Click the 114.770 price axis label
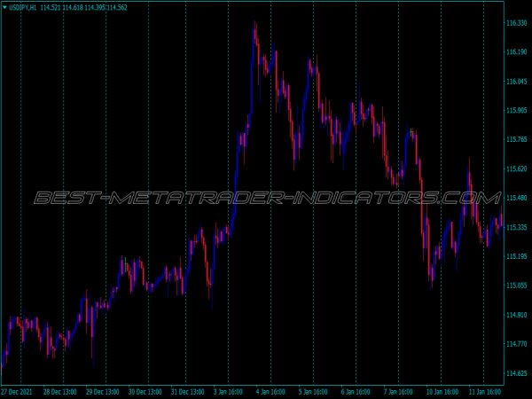This screenshot has height=399, width=532. (515, 344)
